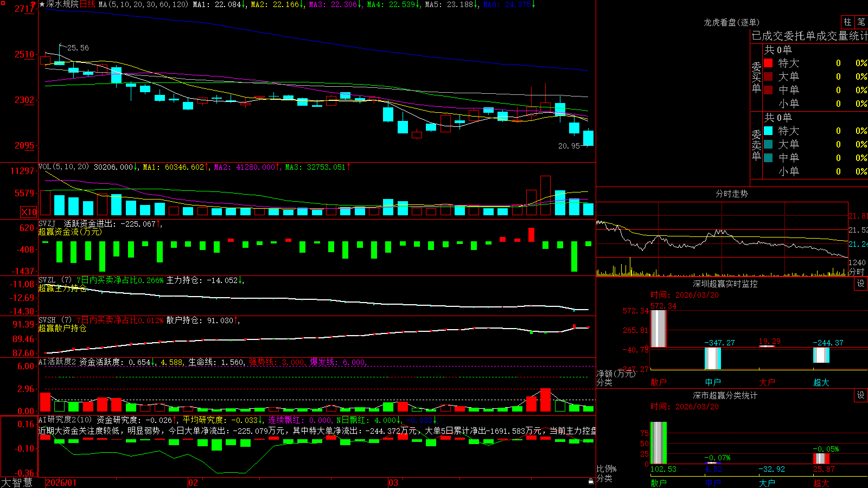The height and width of the screenshot is (488, 868).
Task: Click the 超赢散户持仓 label
Action: point(62,329)
